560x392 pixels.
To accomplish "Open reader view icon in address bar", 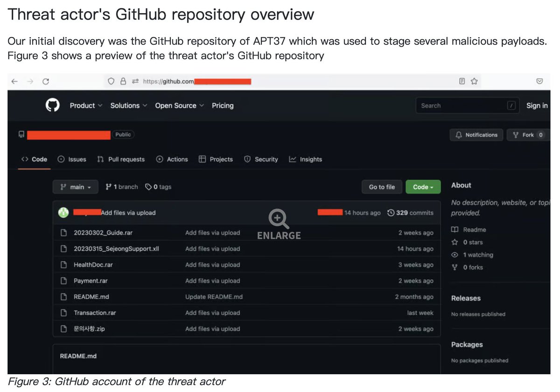I will point(462,81).
